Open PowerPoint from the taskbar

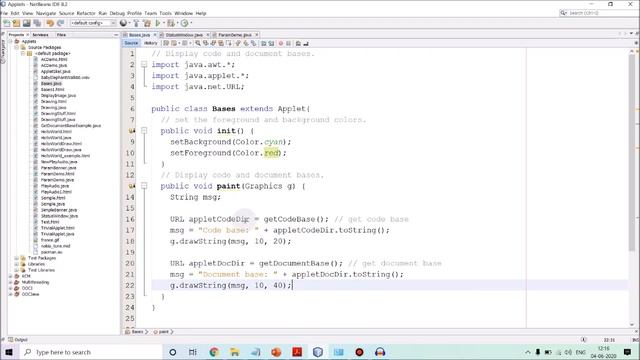pyautogui.click(x=276, y=352)
